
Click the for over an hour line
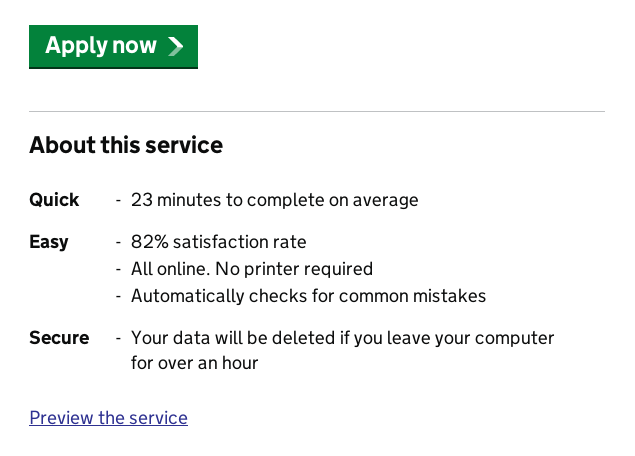click(194, 363)
